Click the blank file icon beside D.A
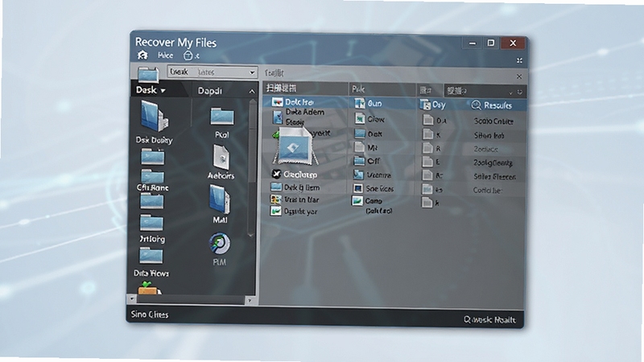 pos(428,120)
